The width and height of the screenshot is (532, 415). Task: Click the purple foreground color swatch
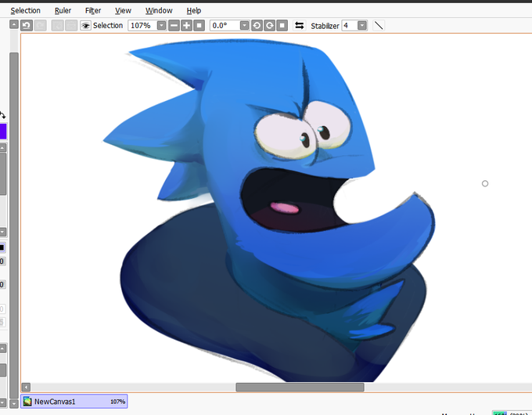2,132
